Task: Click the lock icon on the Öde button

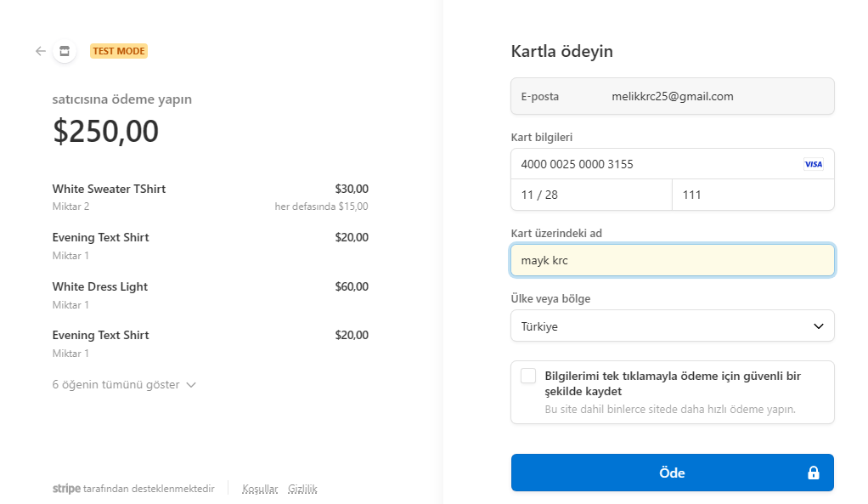Action: coord(812,473)
